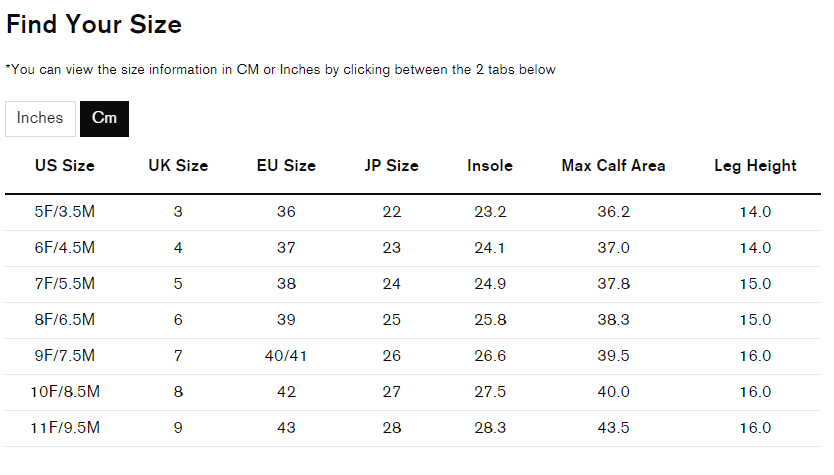Click the 43.5 max calf value
The height and width of the screenshot is (475, 834).
[x=613, y=428]
